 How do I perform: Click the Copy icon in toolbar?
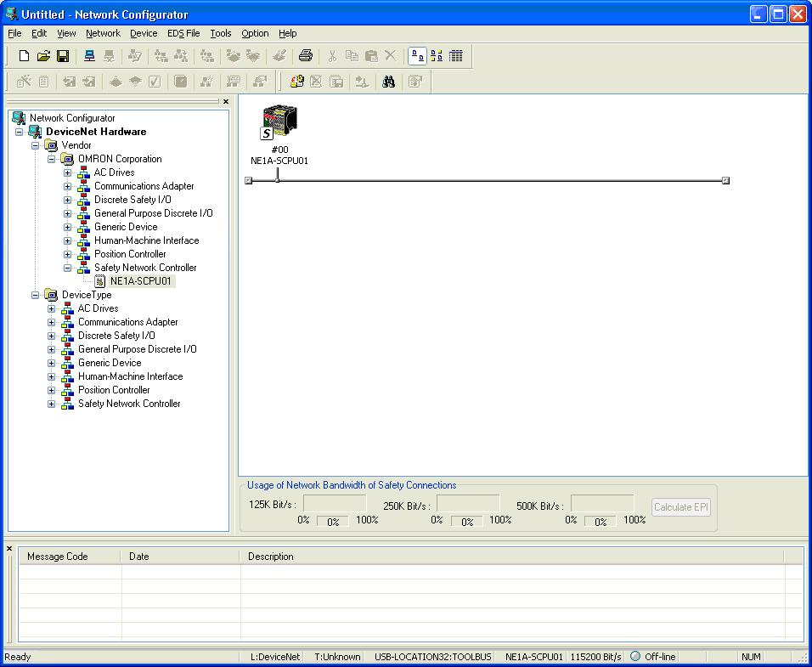pyautogui.click(x=352, y=56)
